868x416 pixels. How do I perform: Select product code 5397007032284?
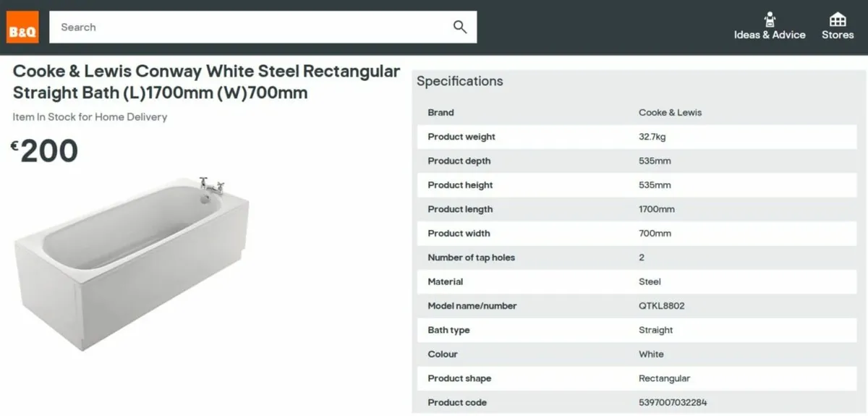click(x=673, y=402)
